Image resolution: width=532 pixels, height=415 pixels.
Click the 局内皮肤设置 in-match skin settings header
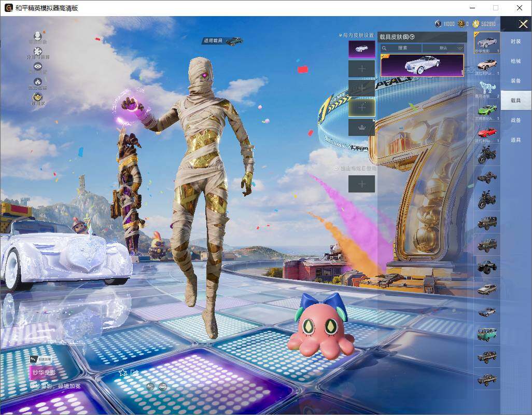[x=357, y=35]
